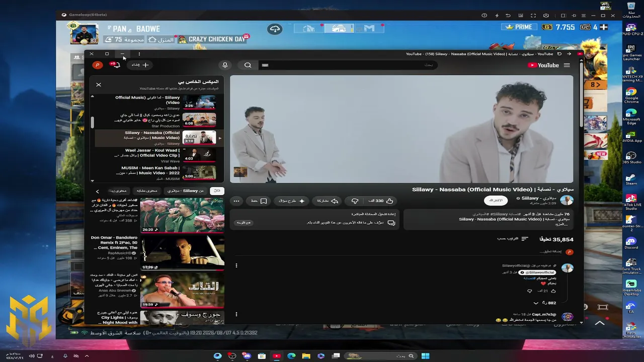Play Wael Jassar - Koul Waad from the mix
The height and width of the screenshot is (362, 644).
200,155
